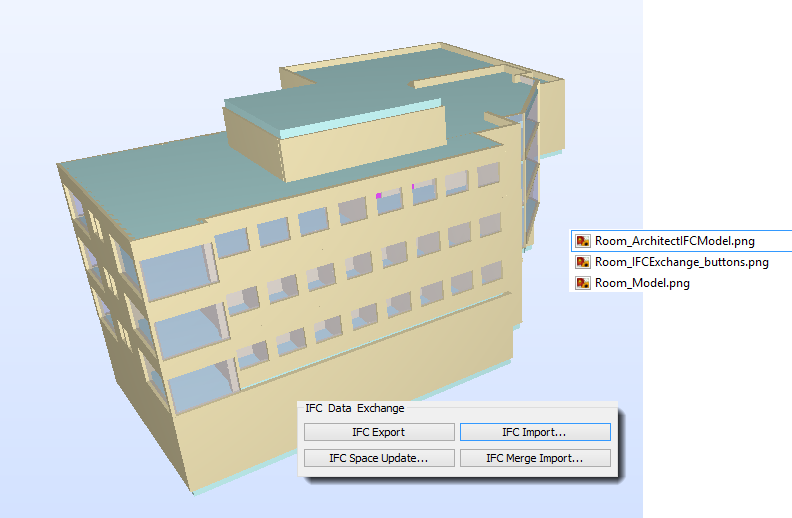Select file name Room_ArchitectIFCModel.png
The image size is (792, 518).
click(x=675, y=241)
